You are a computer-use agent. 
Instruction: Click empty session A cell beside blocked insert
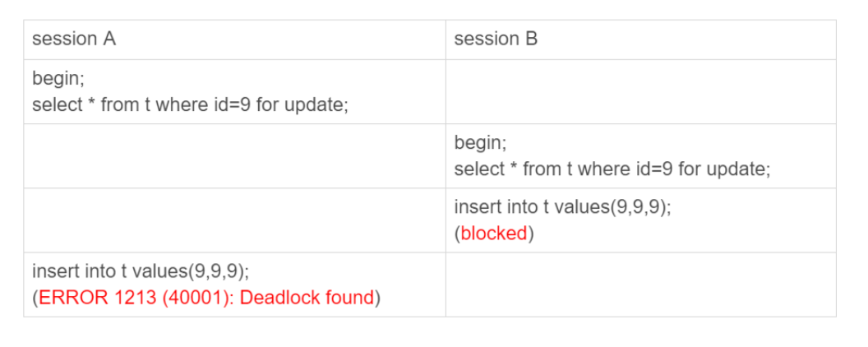tap(234, 220)
